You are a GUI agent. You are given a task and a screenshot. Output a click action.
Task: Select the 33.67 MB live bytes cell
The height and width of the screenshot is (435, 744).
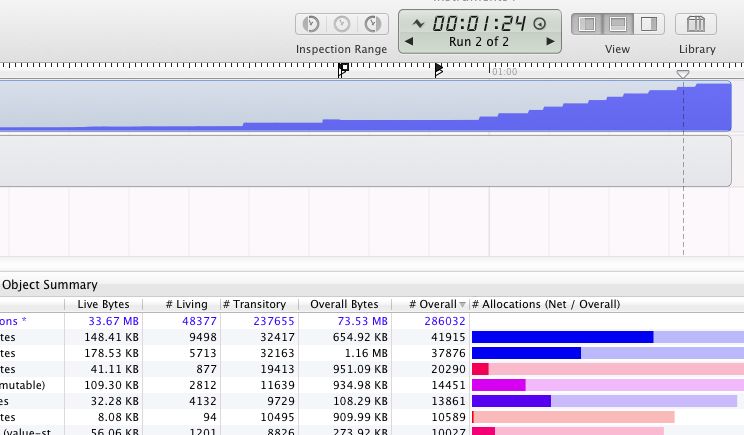113,321
